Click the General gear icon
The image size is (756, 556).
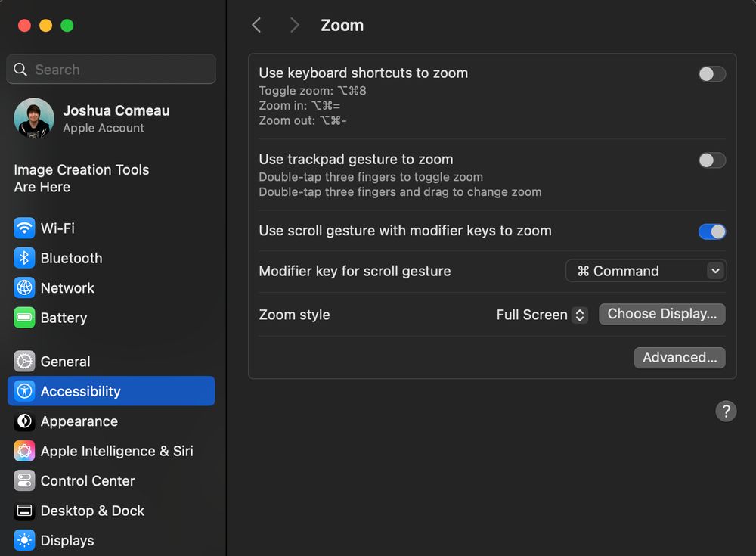24,362
